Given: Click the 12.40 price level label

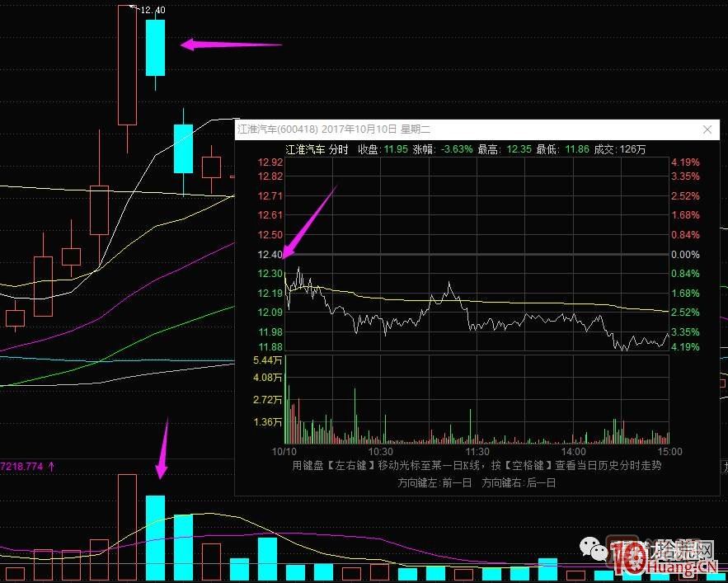Looking at the screenshot, I should [x=270, y=255].
